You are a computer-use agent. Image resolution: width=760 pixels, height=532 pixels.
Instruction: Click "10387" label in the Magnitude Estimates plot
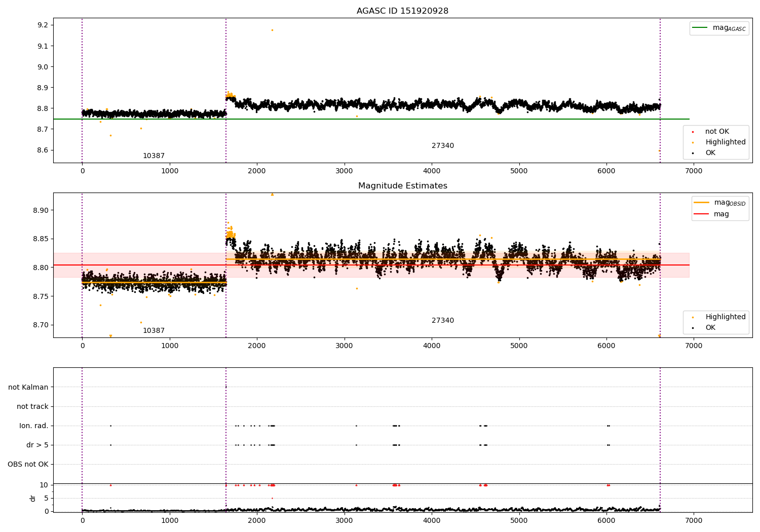154,331
